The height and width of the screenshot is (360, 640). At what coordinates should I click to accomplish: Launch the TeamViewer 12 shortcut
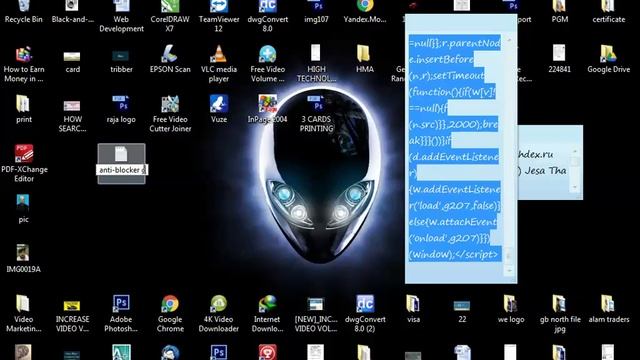(x=219, y=16)
